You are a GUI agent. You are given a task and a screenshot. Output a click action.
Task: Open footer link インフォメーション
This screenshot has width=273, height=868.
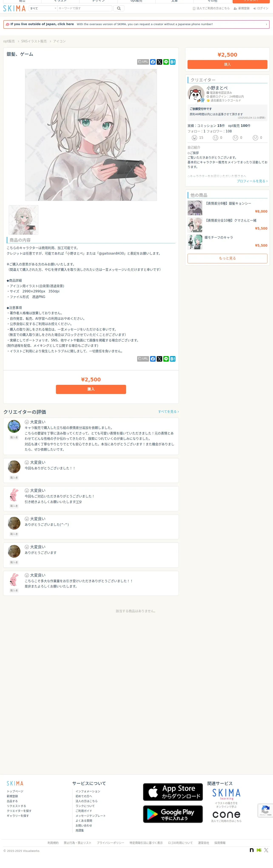coord(88,792)
